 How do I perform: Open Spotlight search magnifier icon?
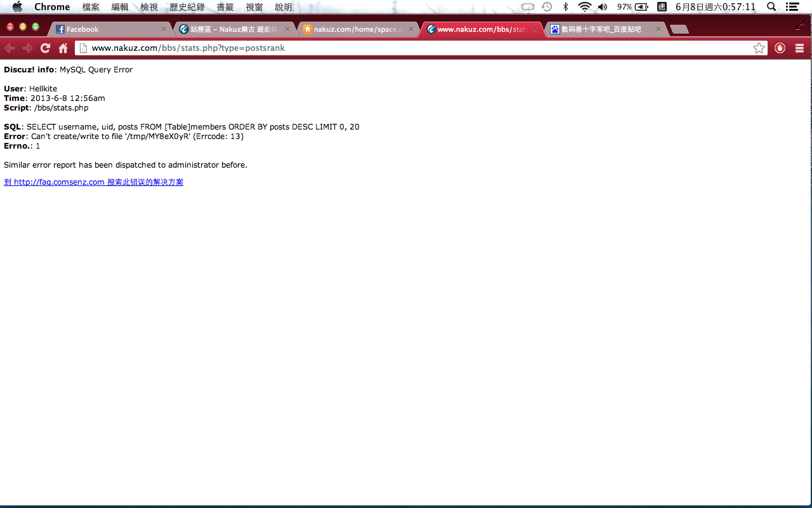771,7
